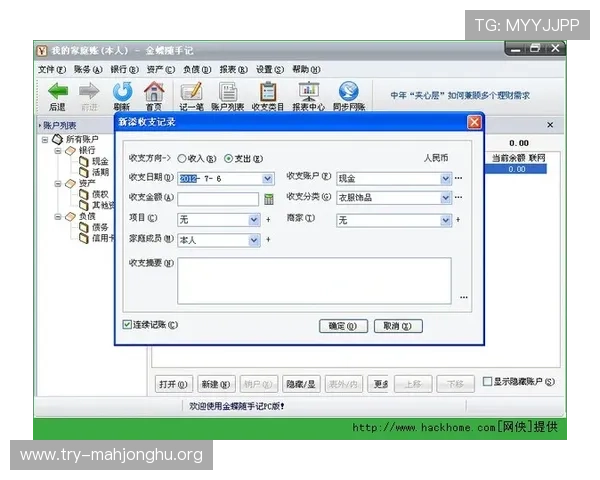Open the 收支日期 date dropdown
The height and width of the screenshot is (480, 600).
click(x=267, y=179)
